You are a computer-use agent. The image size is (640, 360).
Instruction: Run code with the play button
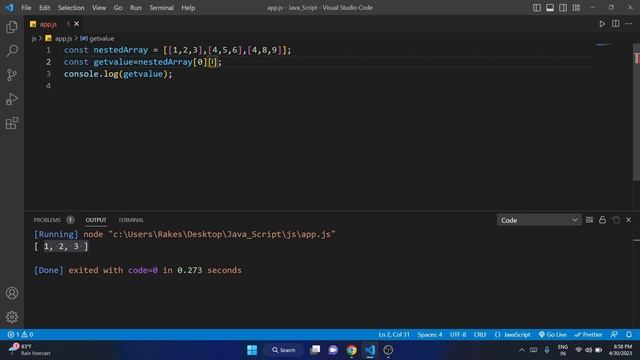tap(602, 24)
